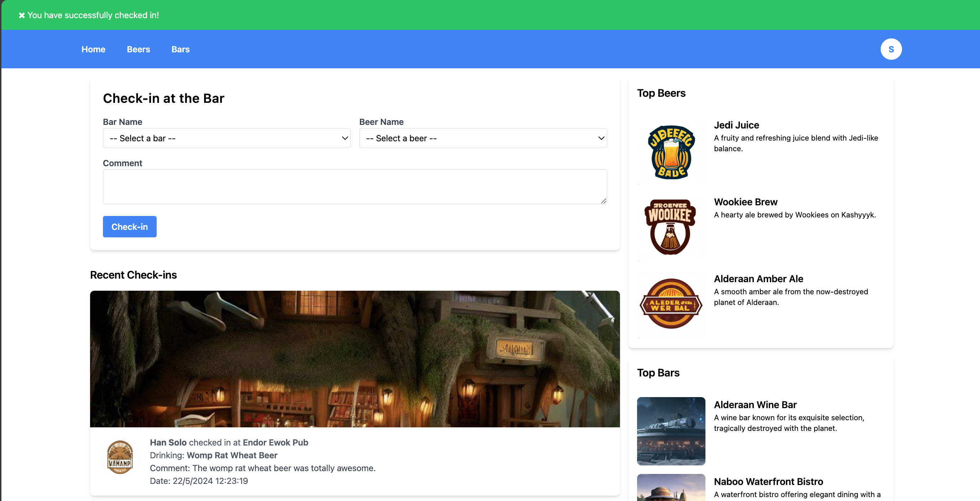Image resolution: width=980 pixels, height=501 pixels.
Task: Click the Beer Name field label
Action: 381,122
